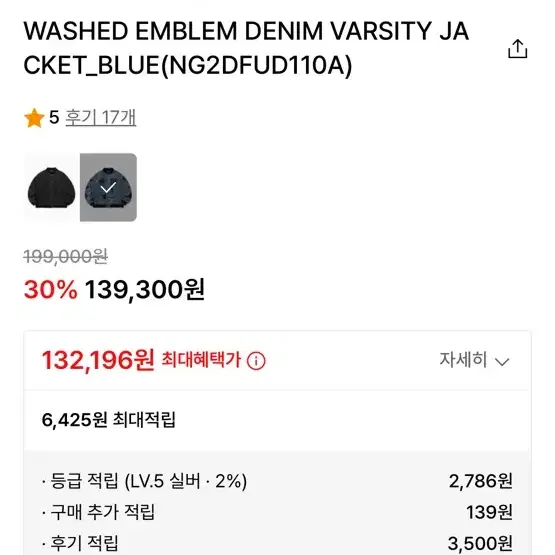The image size is (555, 555).
Task: Click the 132,196원 maximum benefit price
Action: [x=98, y=360]
